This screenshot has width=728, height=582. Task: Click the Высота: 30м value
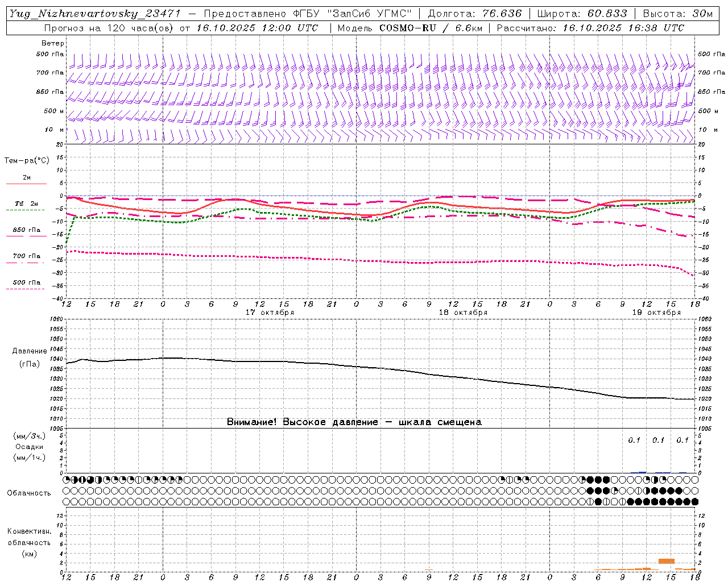coord(677,14)
